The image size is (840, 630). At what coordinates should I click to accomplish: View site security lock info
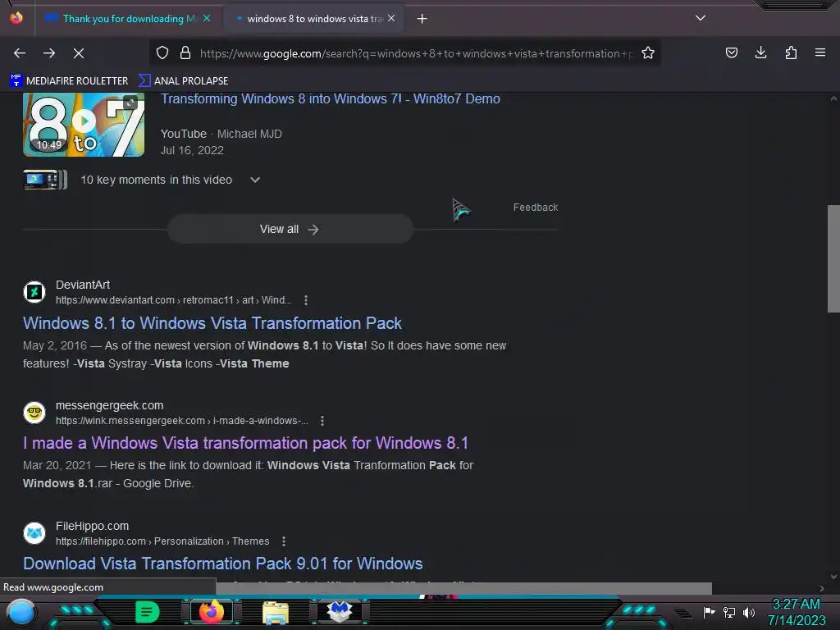[x=185, y=52]
